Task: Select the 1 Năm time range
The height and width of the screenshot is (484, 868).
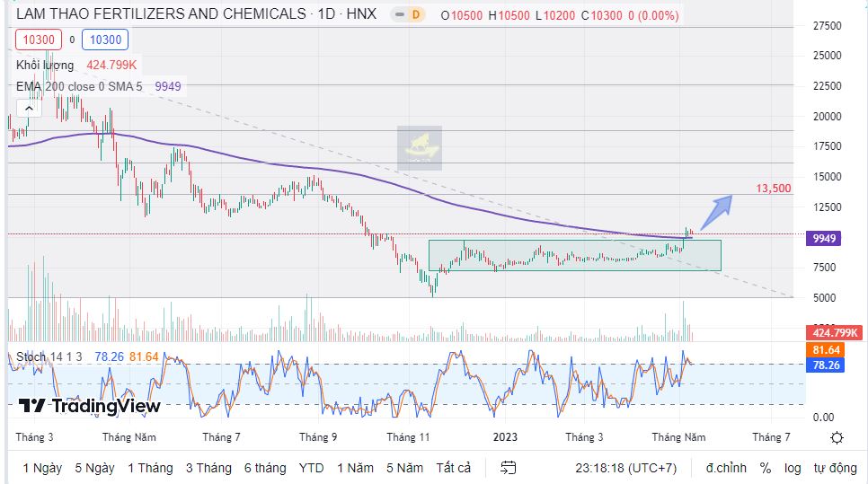Action: [x=356, y=468]
